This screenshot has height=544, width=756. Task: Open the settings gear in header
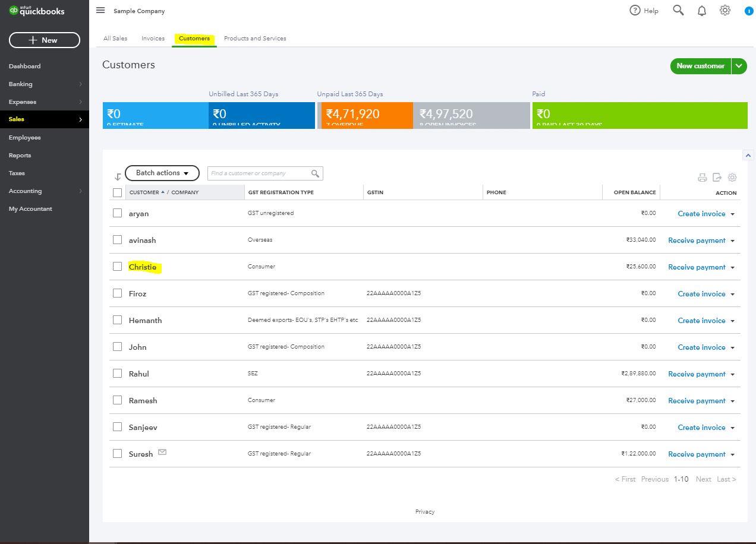pos(725,10)
